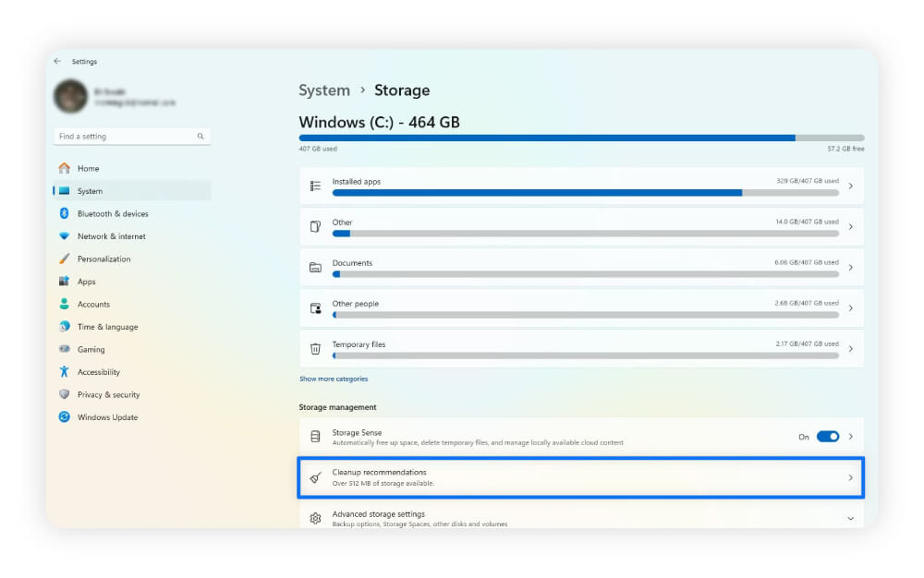
Task: Click the Temporary files label
Action: 359,344
